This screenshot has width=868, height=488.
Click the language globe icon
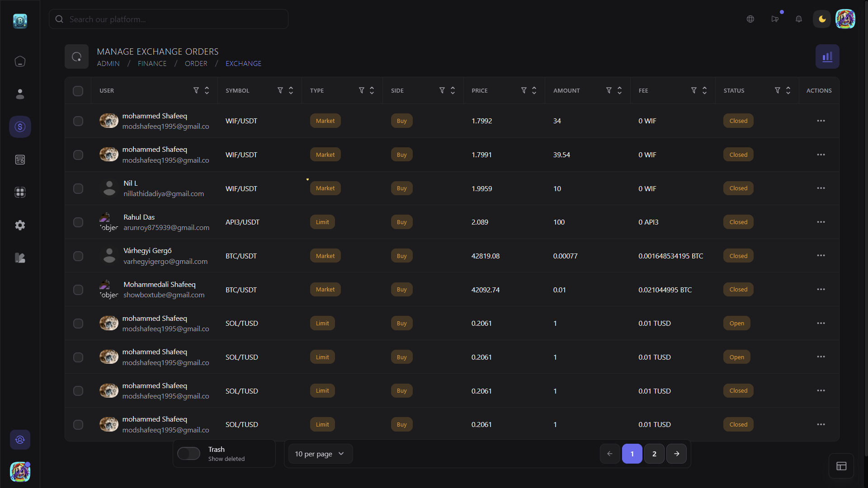[750, 19]
